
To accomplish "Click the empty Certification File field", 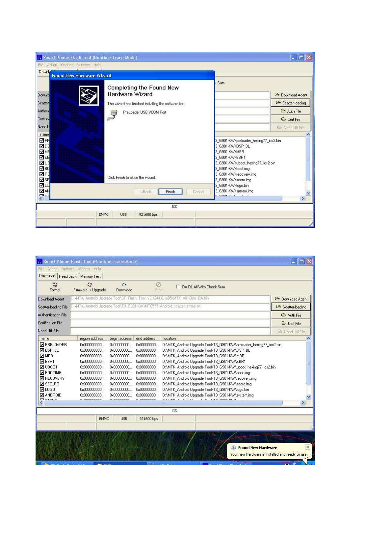I will click(x=170, y=323).
